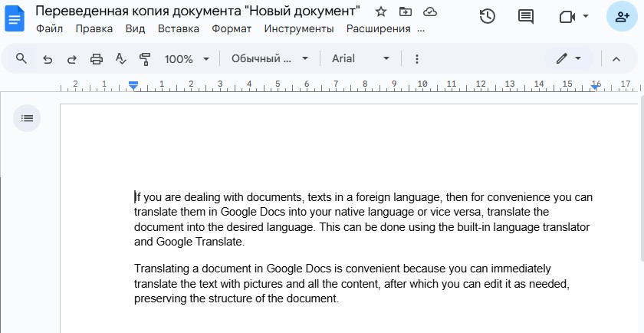Screen dimensions: 644x333
Task: Open the Вставка menu
Action: click(x=178, y=29)
